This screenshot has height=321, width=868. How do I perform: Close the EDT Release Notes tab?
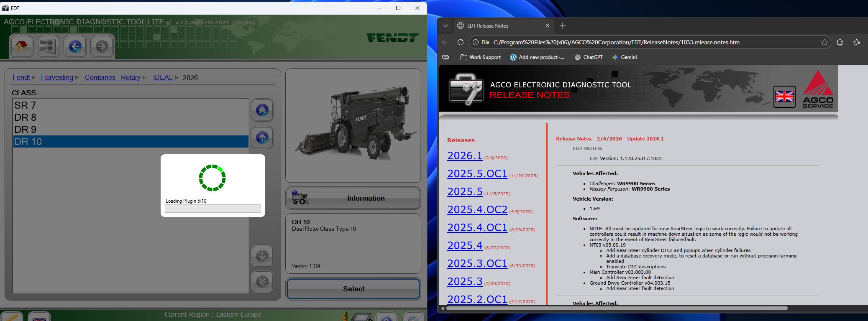548,25
